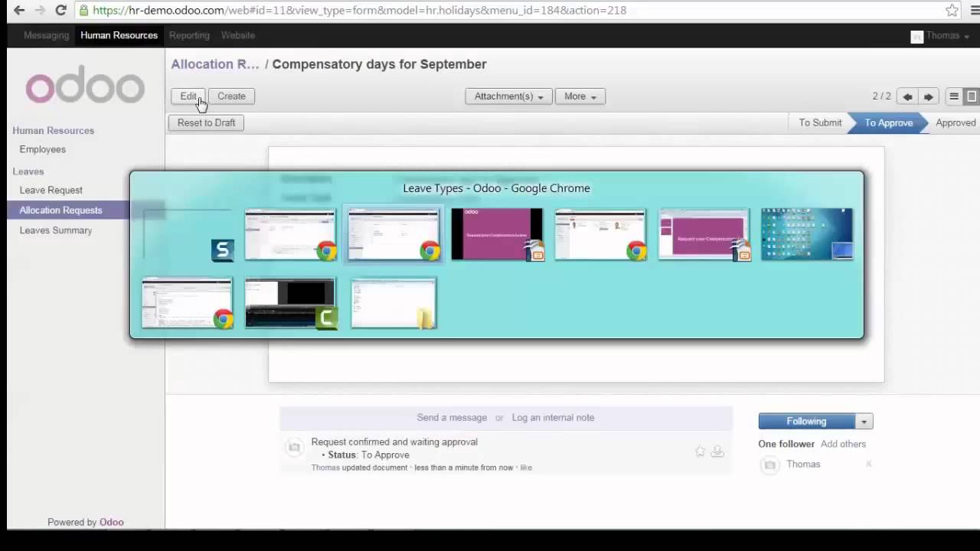The width and height of the screenshot is (980, 551).
Task: Click the browser address bar URL
Action: tap(359, 11)
